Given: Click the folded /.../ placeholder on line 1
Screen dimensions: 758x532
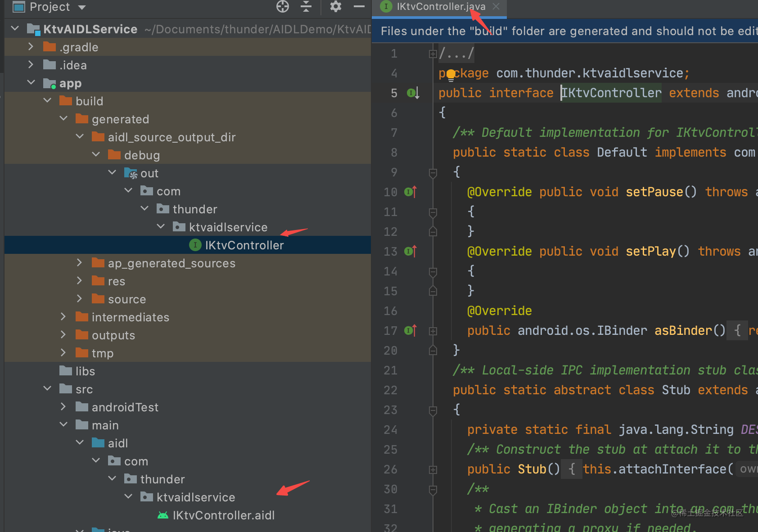Looking at the screenshot, I should click(x=456, y=54).
